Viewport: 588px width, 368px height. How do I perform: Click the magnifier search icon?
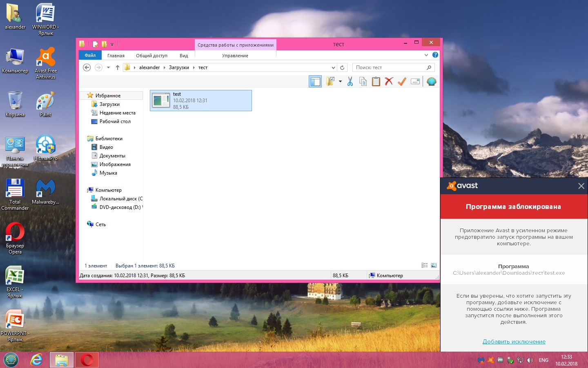click(x=429, y=67)
